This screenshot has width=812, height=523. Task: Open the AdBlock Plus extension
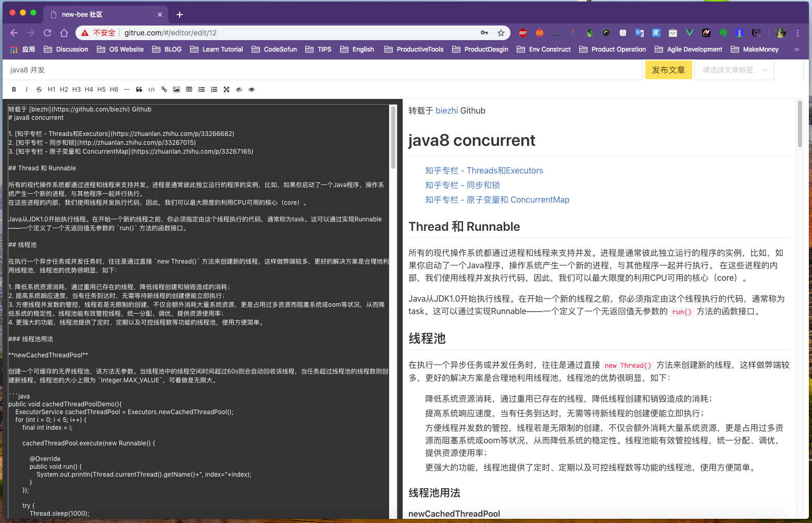coord(523,33)
